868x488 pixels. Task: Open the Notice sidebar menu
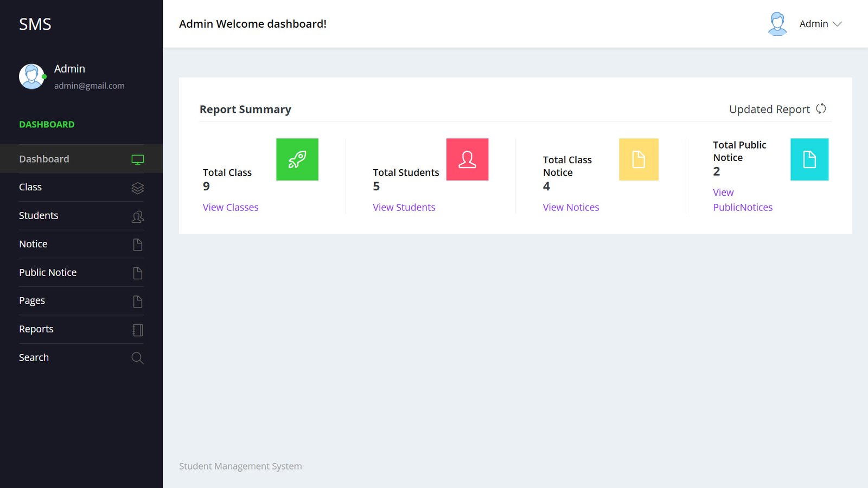point(81,244)
